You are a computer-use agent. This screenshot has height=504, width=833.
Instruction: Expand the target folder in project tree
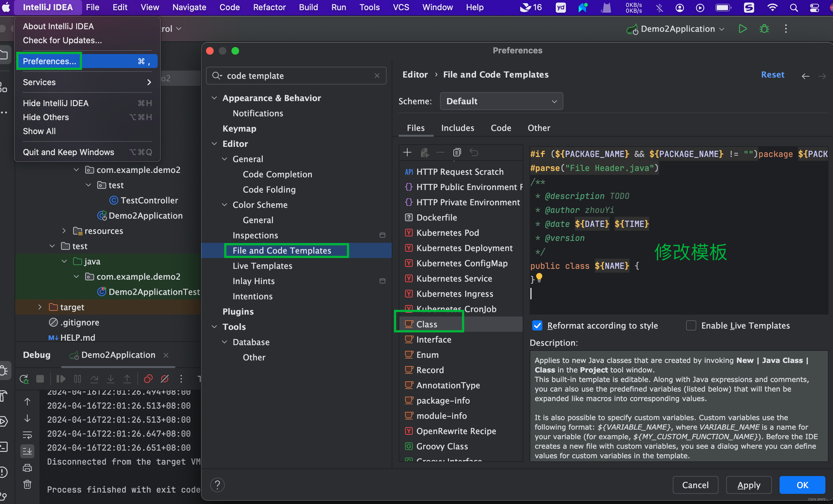(x=40, y=307)
